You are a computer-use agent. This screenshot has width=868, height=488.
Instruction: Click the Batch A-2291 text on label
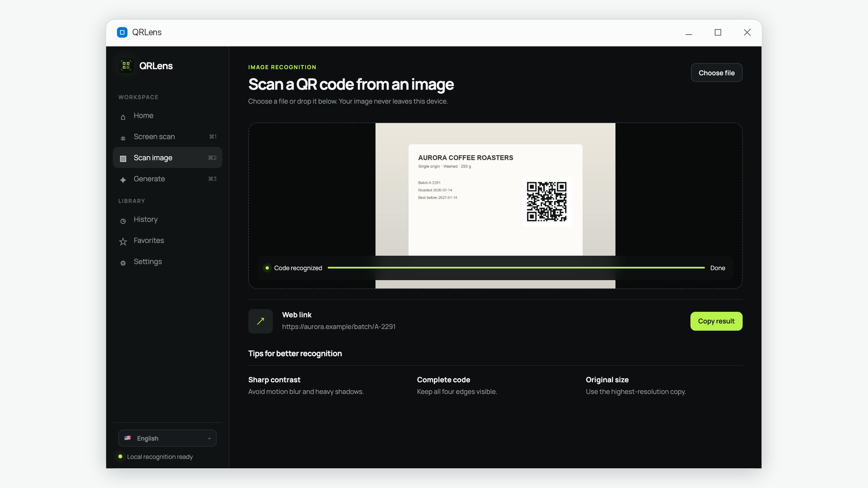(x=429, y=183)
